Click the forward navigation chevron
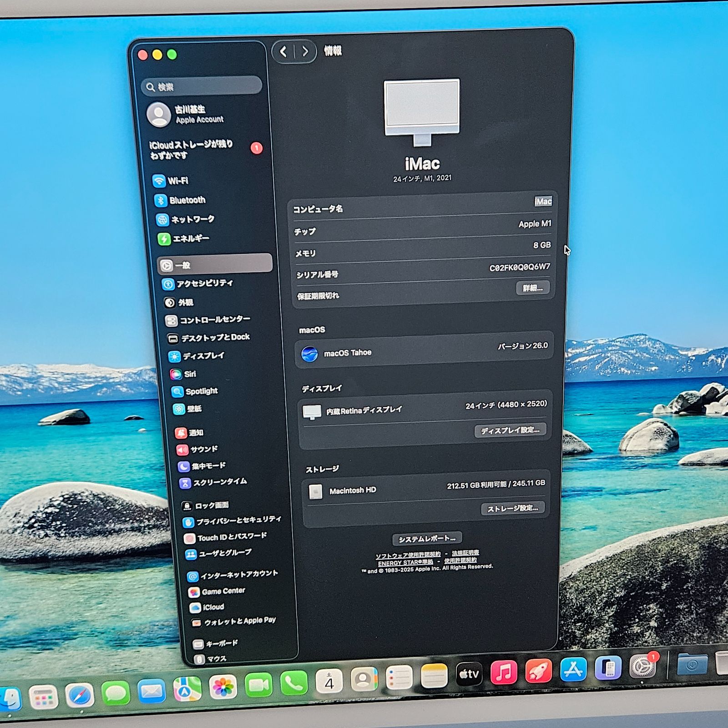 pos(304,51)
